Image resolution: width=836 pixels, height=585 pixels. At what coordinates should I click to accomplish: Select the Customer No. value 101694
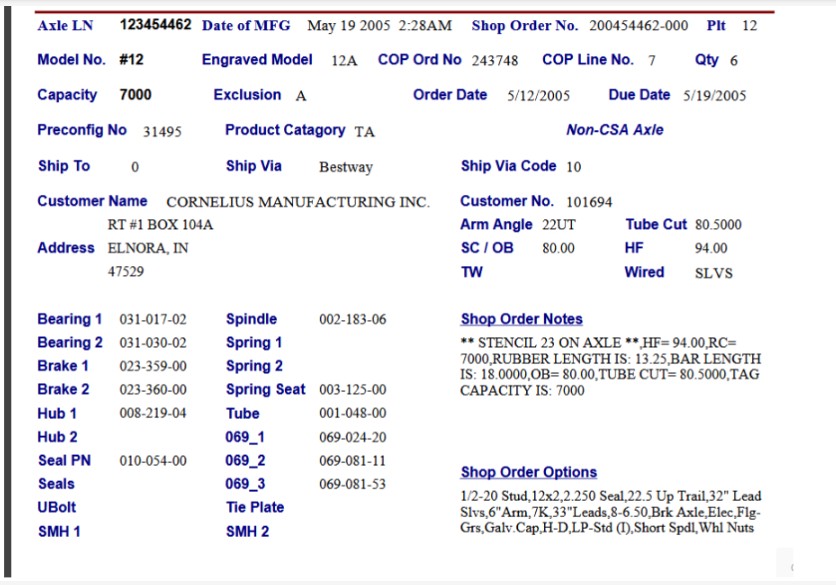pos(589,202)
